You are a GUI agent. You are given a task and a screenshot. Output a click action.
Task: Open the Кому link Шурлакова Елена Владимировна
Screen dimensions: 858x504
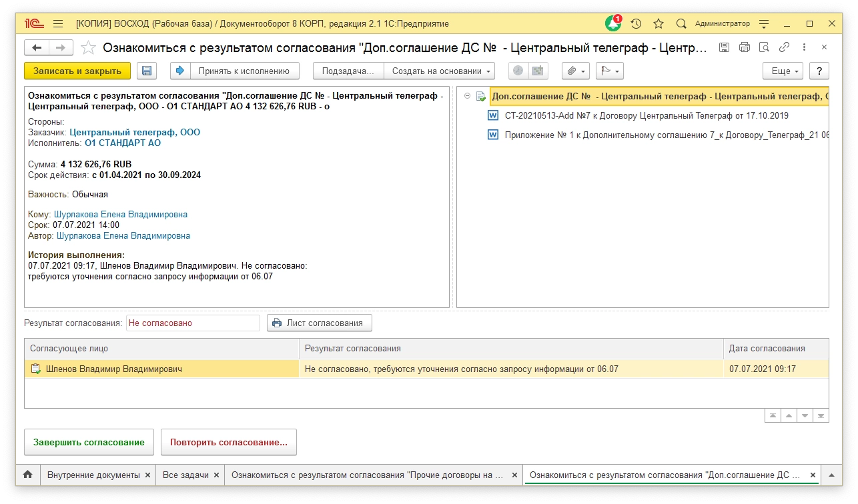[121, 215]
